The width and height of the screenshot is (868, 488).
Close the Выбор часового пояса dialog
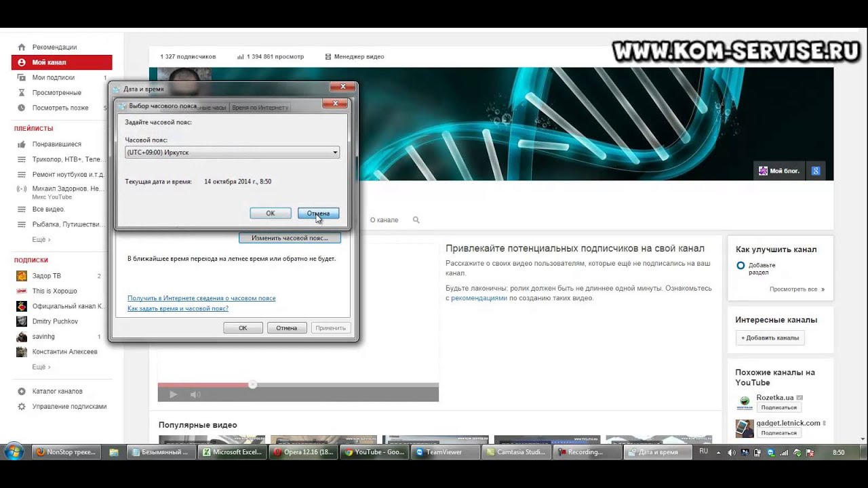335,104
